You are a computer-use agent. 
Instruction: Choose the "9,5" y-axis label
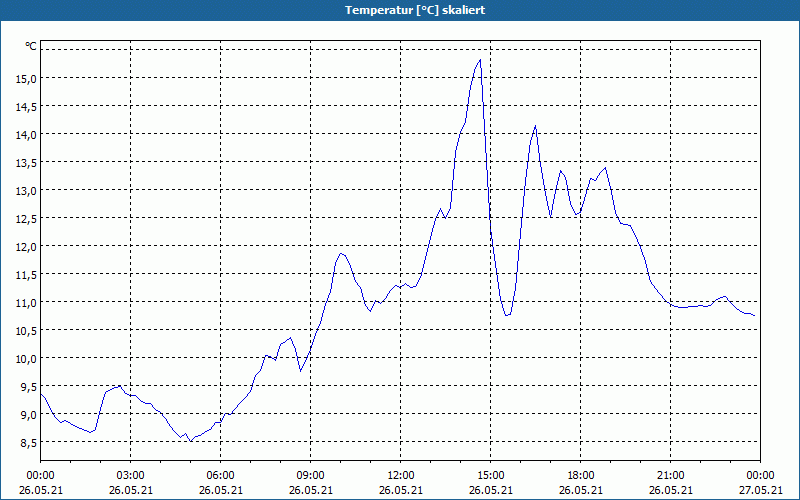point(30,387)
